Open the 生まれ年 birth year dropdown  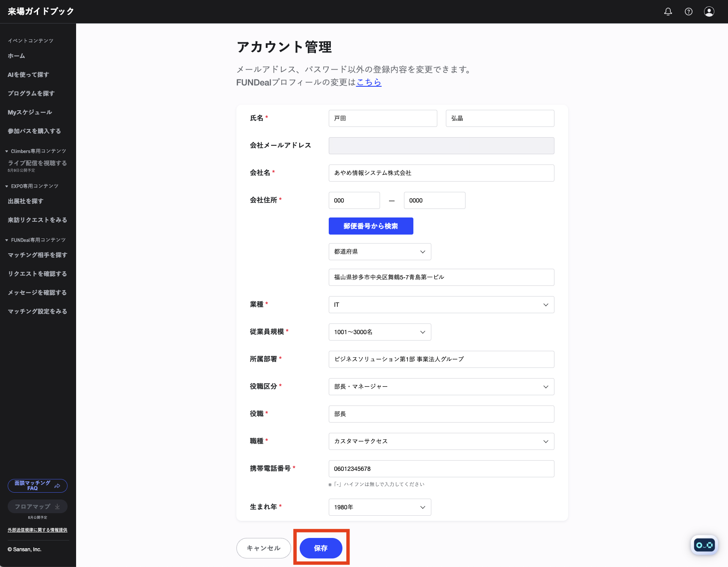(x=380, y=507)
